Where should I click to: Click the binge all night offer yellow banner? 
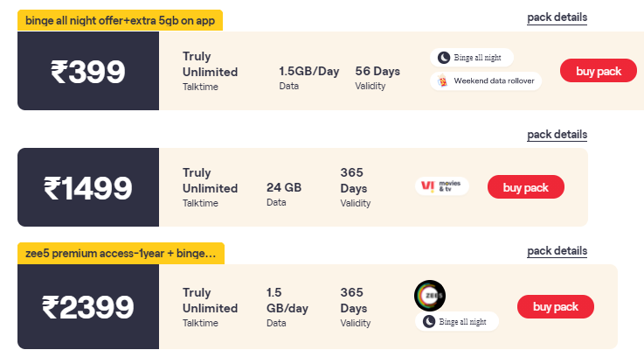pos(120,20)
